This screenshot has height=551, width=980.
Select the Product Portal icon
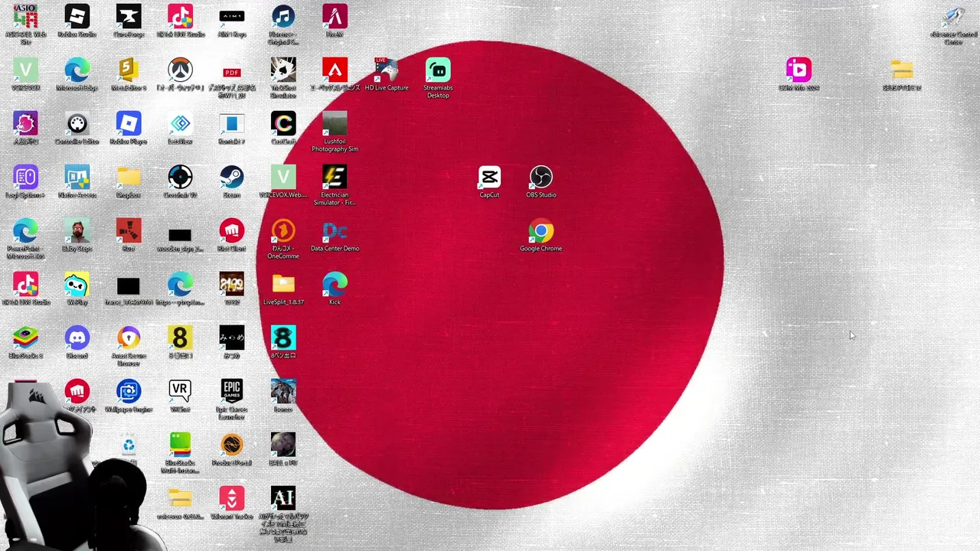tap(232, 445)
